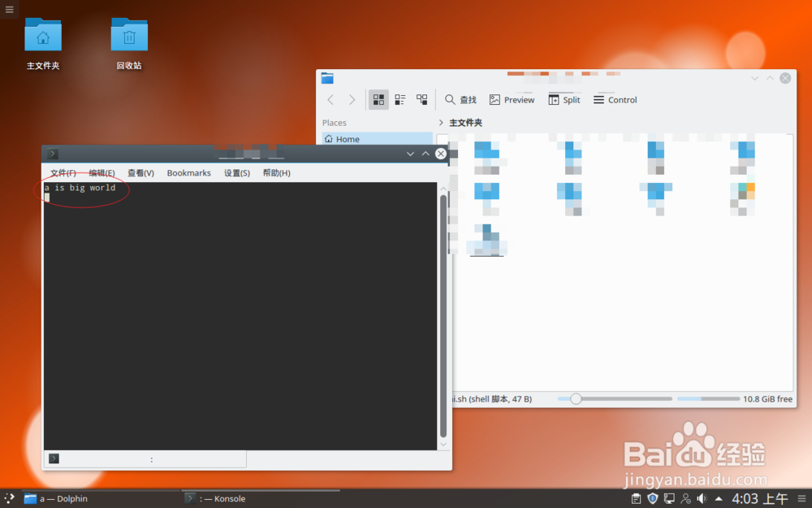The image size is (812, 508).
Task: Open the 回收站 trash on the desktop
Action: 129,36
